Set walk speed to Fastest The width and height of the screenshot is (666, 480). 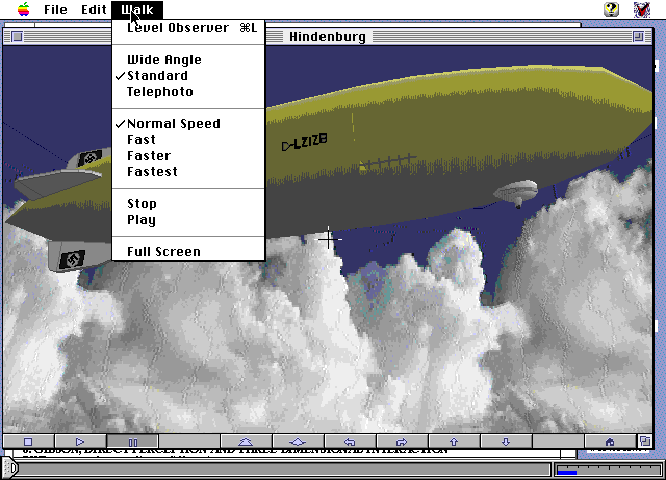coord(152,172)
